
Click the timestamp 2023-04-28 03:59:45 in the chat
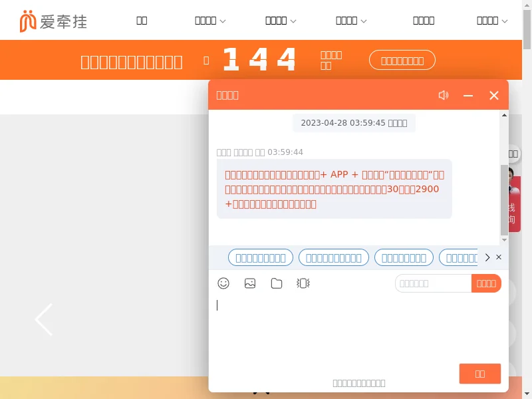pos(342,123)
